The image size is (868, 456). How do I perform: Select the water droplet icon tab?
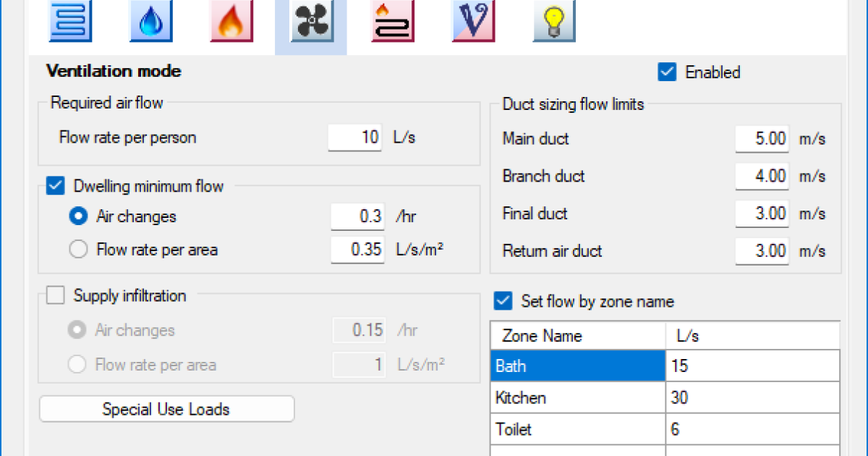[x=150, y=22]
